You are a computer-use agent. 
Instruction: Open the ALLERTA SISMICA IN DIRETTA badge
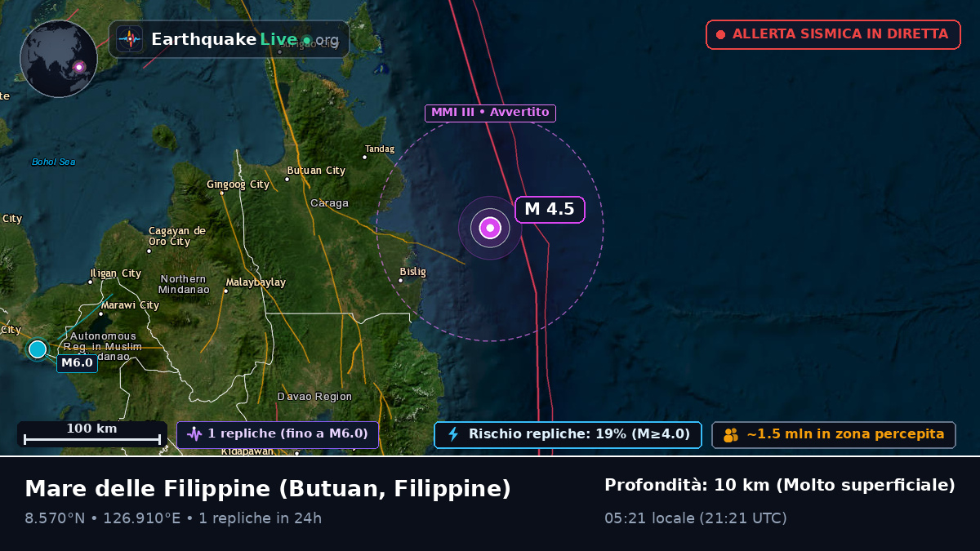point(833,34)
